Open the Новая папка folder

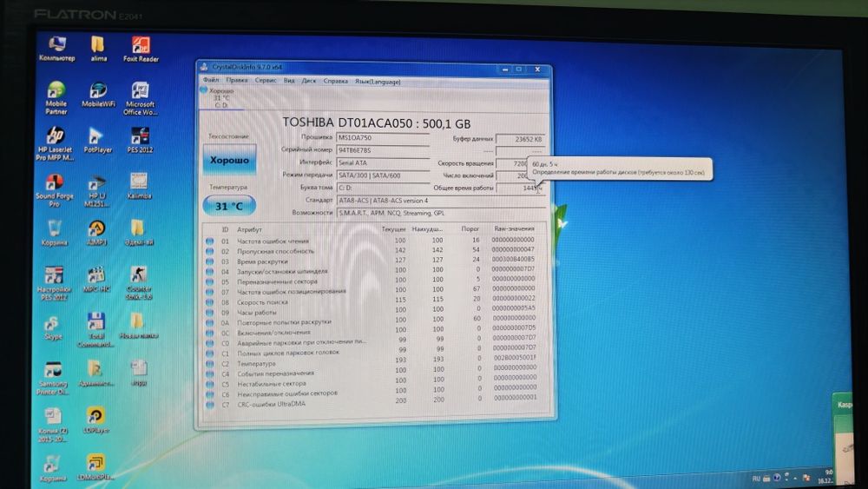pos(138,326)
